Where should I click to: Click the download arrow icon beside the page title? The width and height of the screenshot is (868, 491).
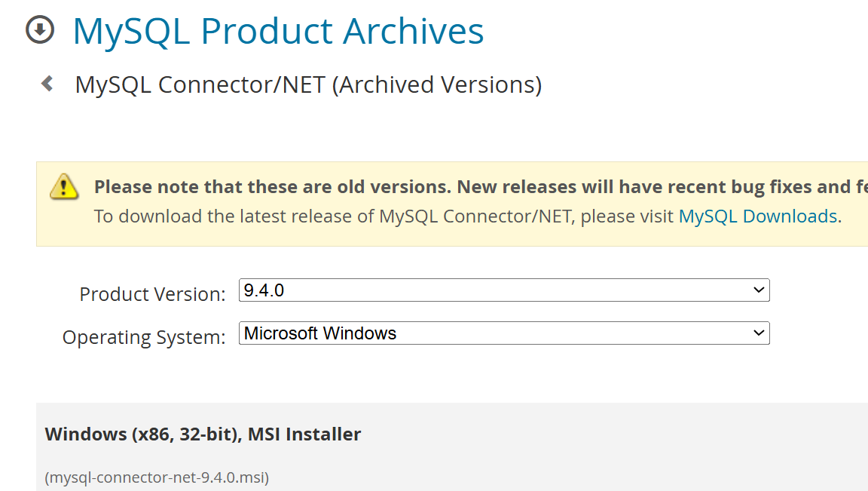coord(40,30)
